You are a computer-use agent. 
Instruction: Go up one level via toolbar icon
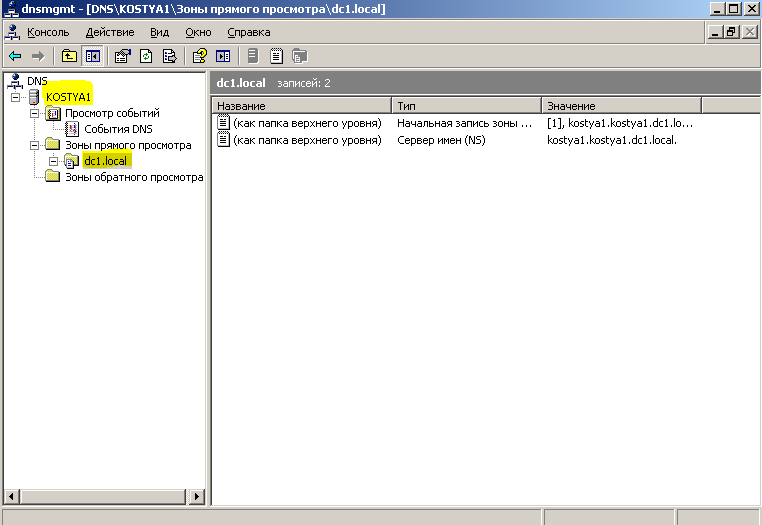click(x=69, y=56)
